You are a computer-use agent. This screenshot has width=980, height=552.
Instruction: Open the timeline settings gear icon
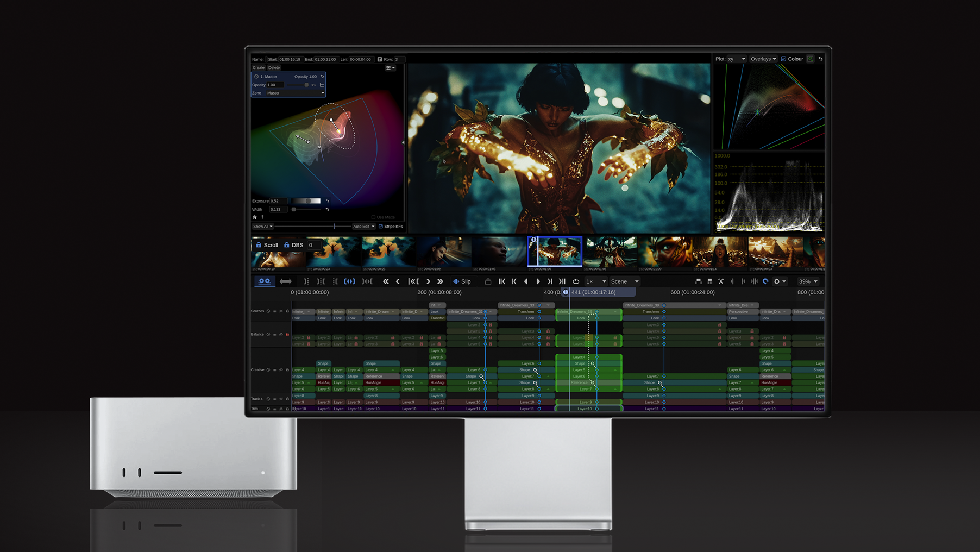(x=777, y=281)
